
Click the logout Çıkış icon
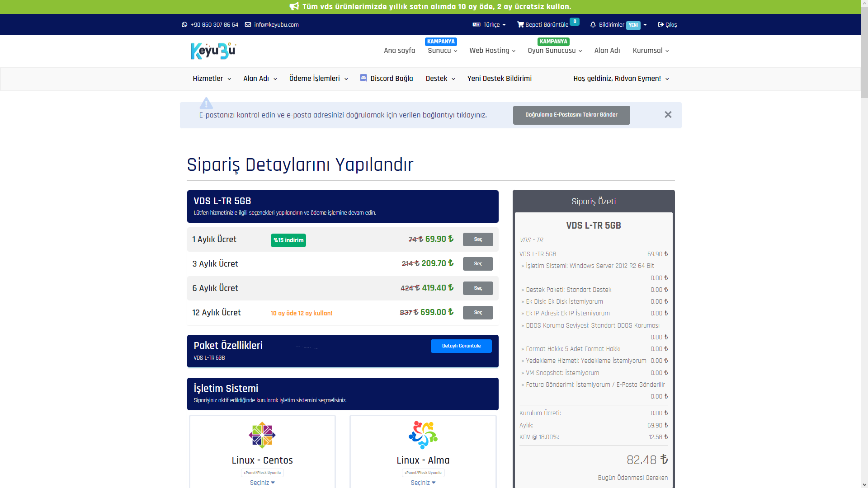(x=660, y=25)
